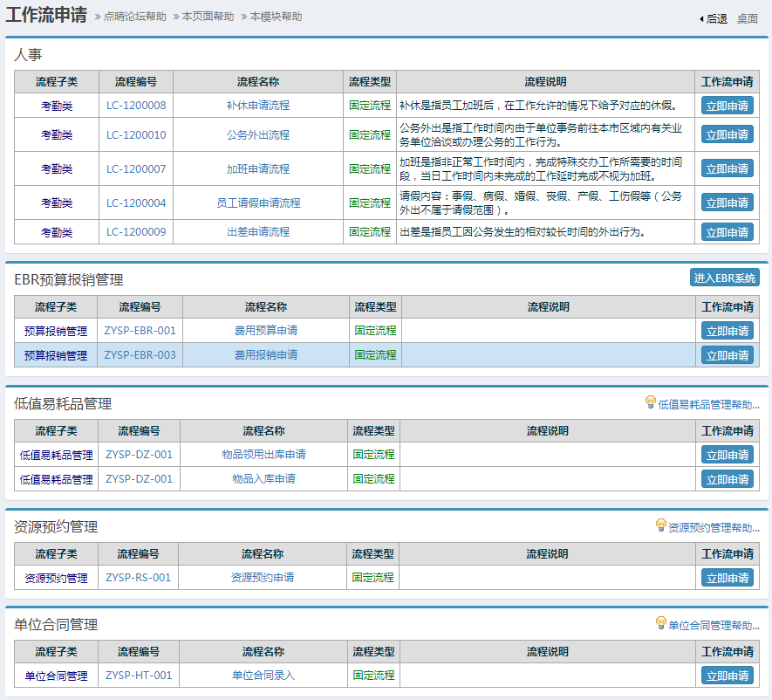
Task: Open 点晴论坛帮助 link
Action: click(134, 17)
